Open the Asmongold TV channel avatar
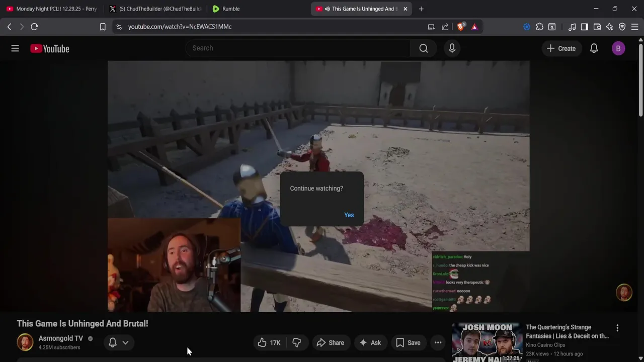Viewport: 644px width, 362px height. [25, 342]
